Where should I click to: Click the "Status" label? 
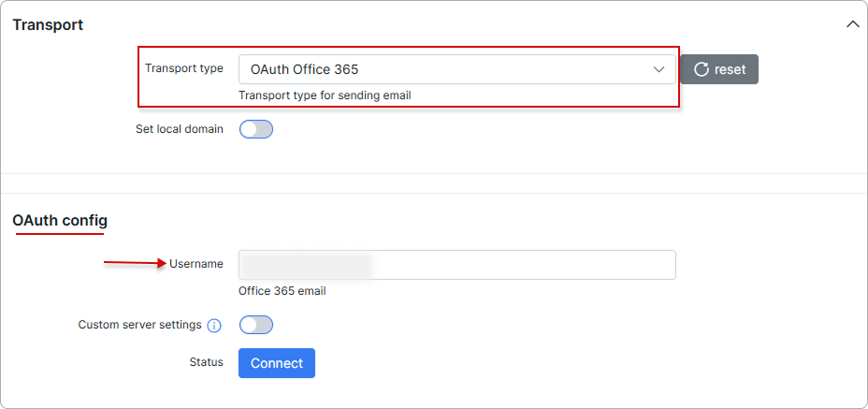207,362
